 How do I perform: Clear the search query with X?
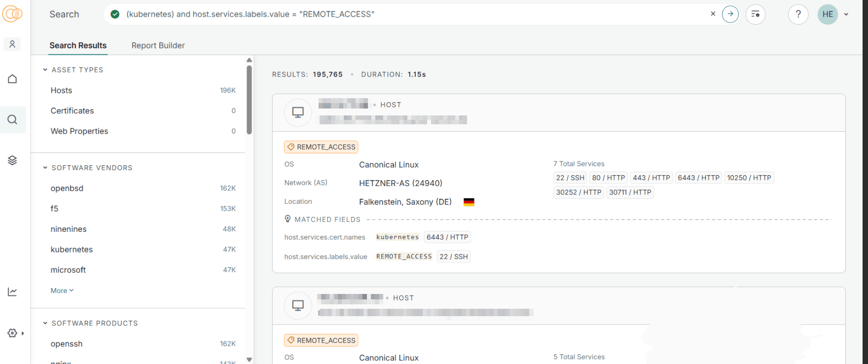713,14
